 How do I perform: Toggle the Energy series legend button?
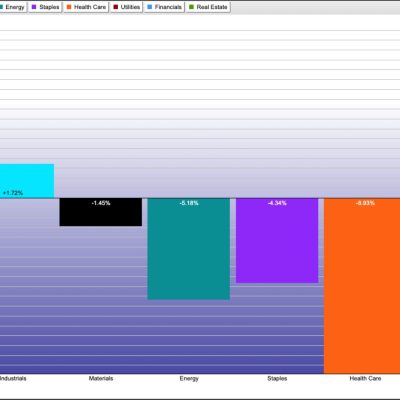point(13,7)
